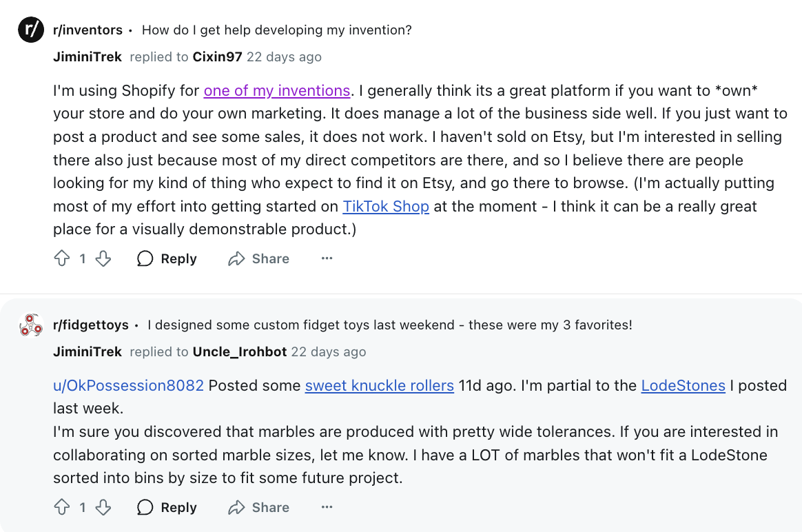This screenshot has width=802, height=532.
Task: Upvote the Shopify comment in r/inventors
Action: [x=62, y=258]
